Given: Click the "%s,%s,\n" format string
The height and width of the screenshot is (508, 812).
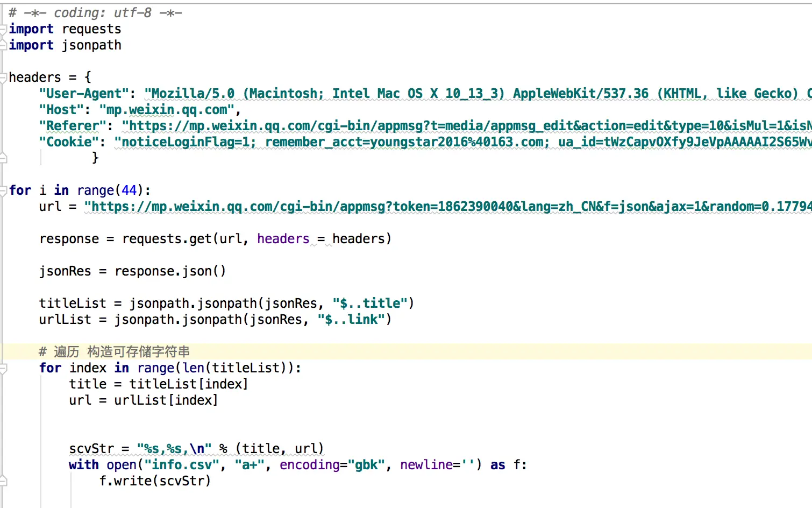Looking at the screenshot, I should (174, 449).
